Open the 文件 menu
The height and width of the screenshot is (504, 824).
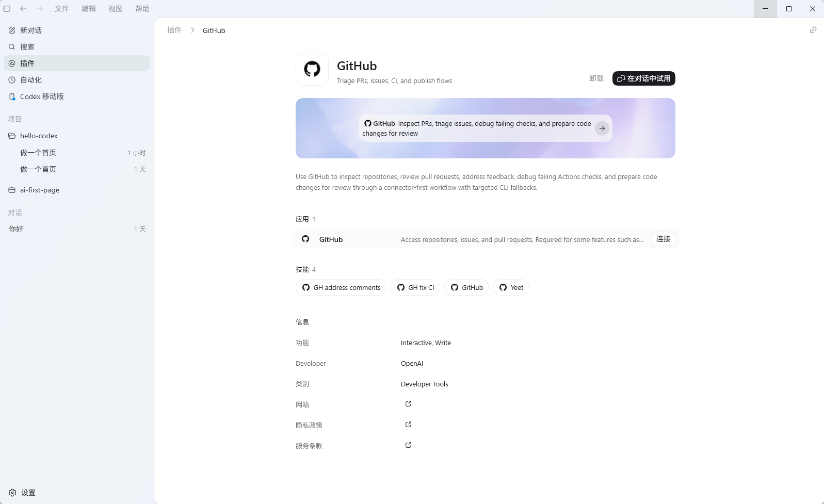pyautogui.click(x=62, y=9)
